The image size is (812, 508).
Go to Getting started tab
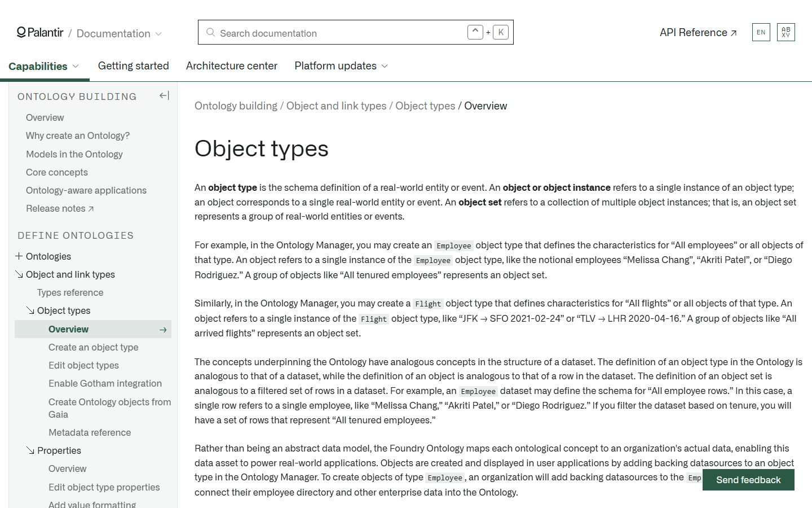point(134,66)
